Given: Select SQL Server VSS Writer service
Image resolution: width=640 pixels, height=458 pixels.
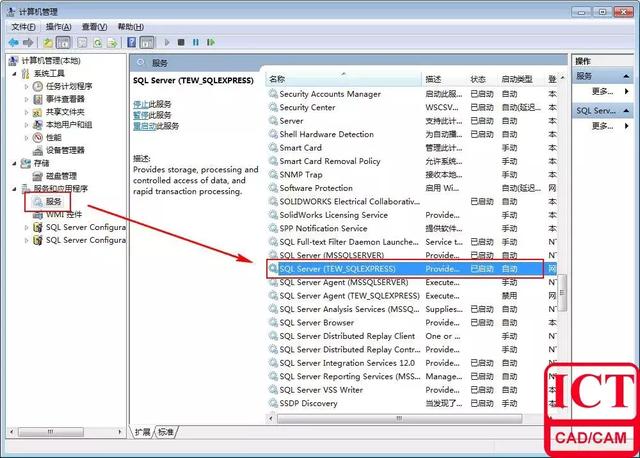Looking at the screenshot, I should 412,390.
